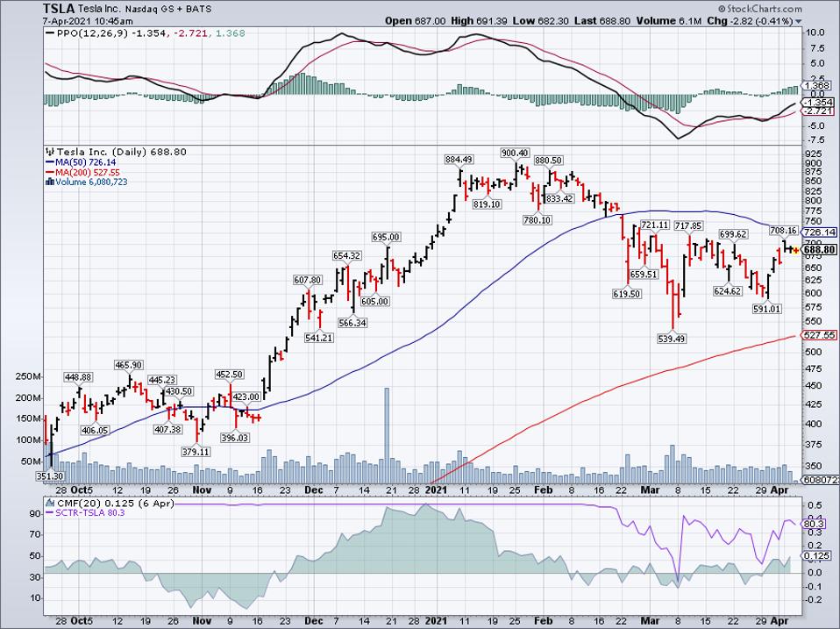Click the 619.50 price label
This screenshot has width=840, height=629.
click(627, 294)
